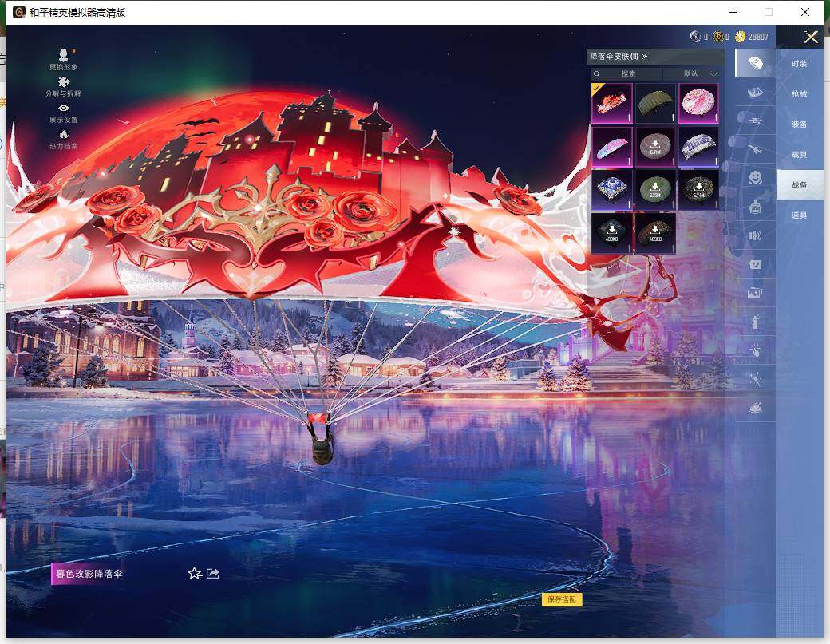Select the drone category icon

click(755, 121)
